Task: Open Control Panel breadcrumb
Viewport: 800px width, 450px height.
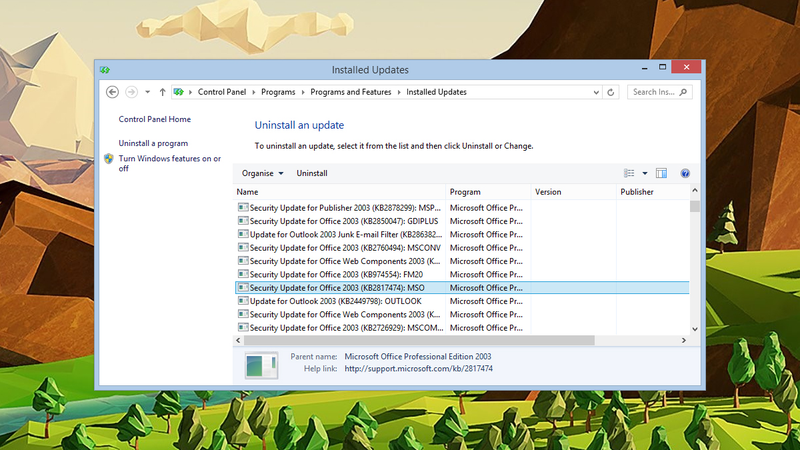Action: (222, 92)
